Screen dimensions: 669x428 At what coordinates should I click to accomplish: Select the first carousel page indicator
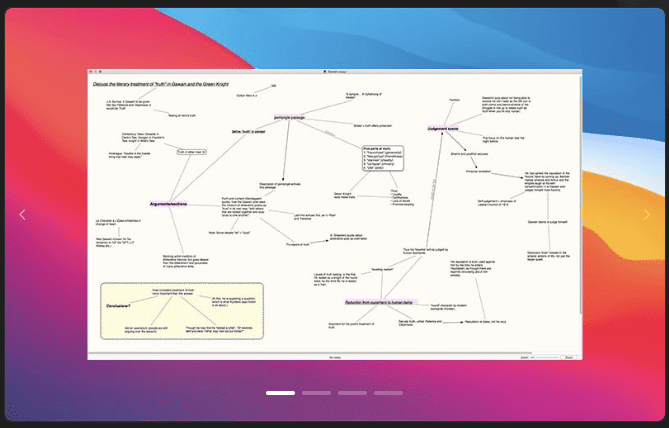coord(280,393)
